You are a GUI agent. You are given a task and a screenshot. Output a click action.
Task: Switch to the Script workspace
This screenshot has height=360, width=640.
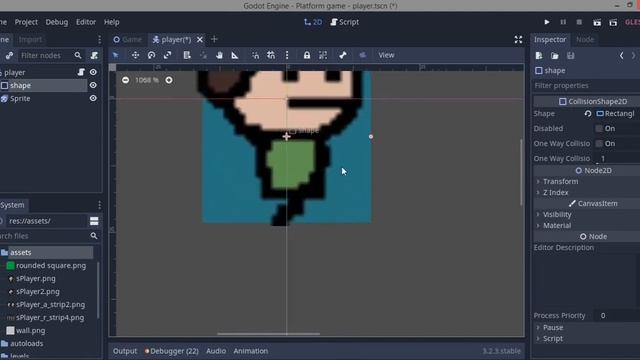point(345,22)
